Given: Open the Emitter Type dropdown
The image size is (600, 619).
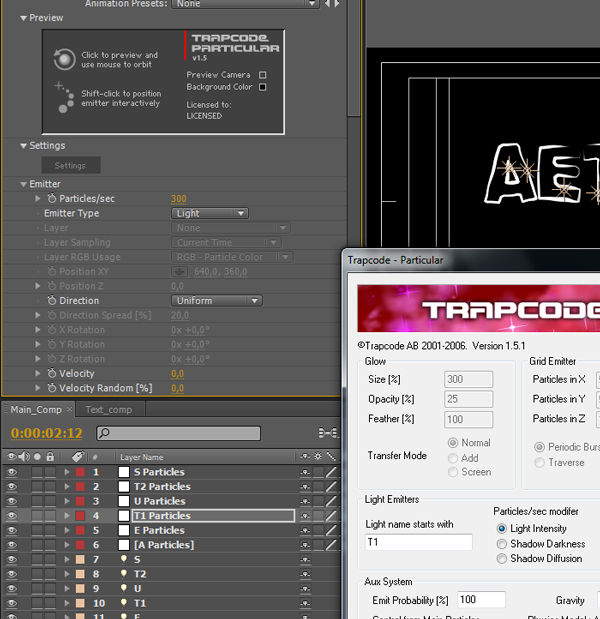Looking at the screenshot, I should [210, 213].
